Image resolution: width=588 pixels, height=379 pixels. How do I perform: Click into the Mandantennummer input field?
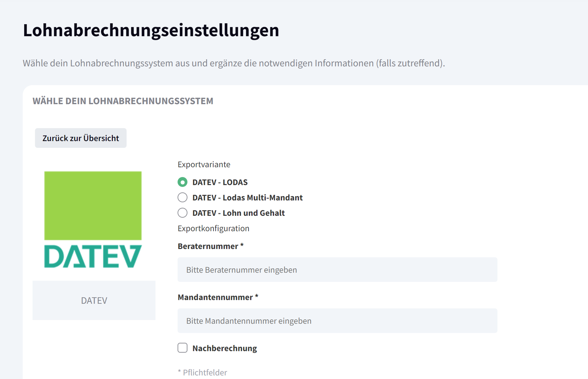point(337,321)
